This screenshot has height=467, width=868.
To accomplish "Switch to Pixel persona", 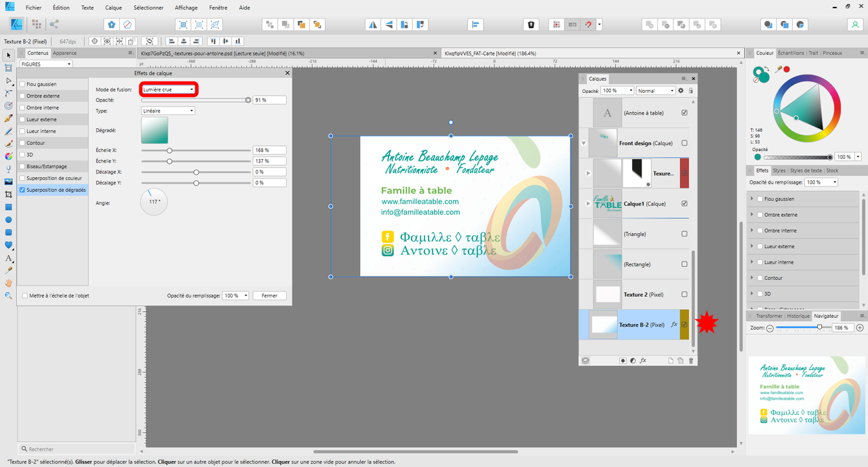I will [36, 24].
